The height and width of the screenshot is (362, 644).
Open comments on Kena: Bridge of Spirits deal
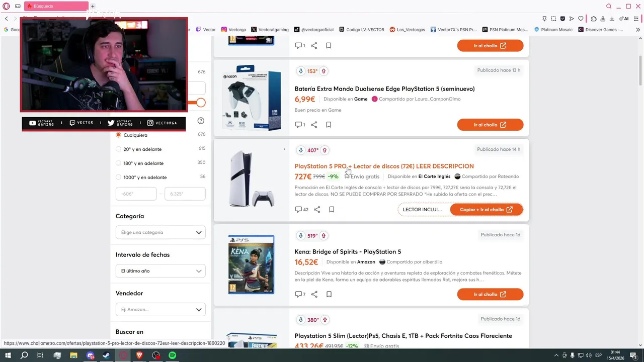click(x=300, y=294)
